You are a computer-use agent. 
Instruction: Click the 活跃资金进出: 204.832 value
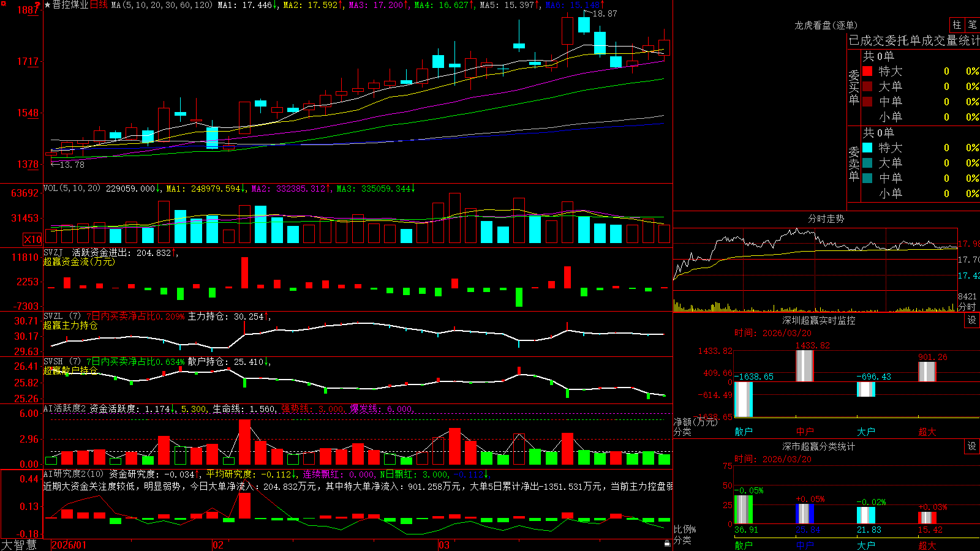coord(121,252)
